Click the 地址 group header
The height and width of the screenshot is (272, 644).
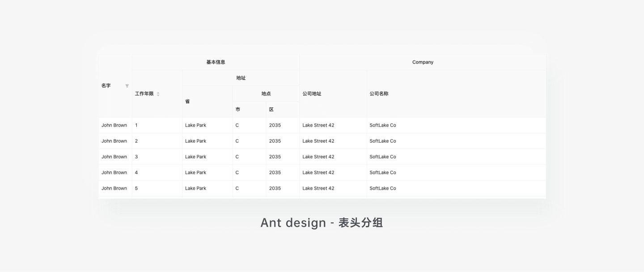click(x=241, y=78)
